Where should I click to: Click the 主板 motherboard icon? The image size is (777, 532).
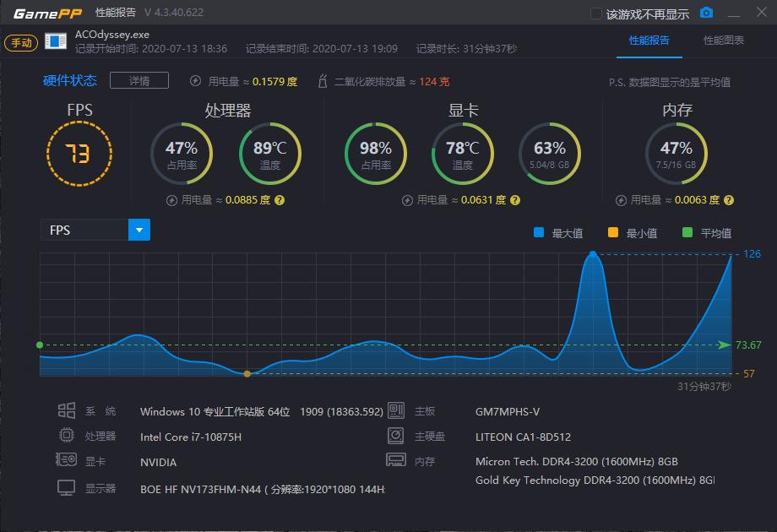coord(396,410)
